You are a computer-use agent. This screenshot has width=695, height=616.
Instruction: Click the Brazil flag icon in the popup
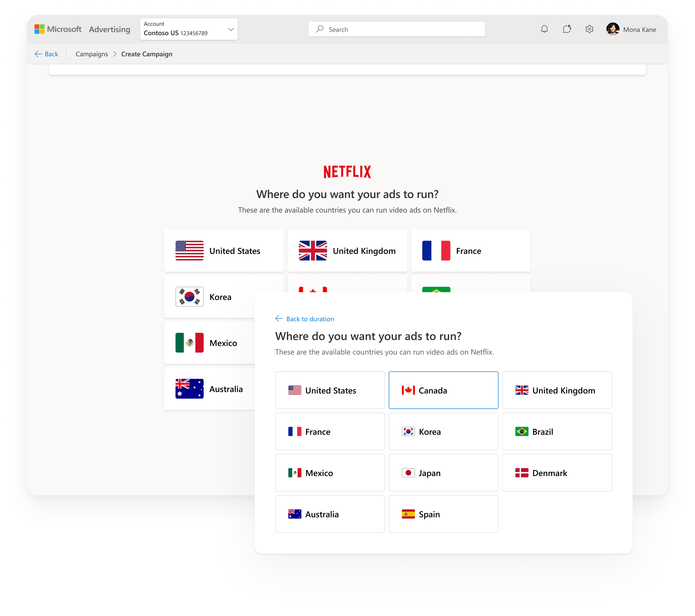pyautogui.click(x=522, y=431)
